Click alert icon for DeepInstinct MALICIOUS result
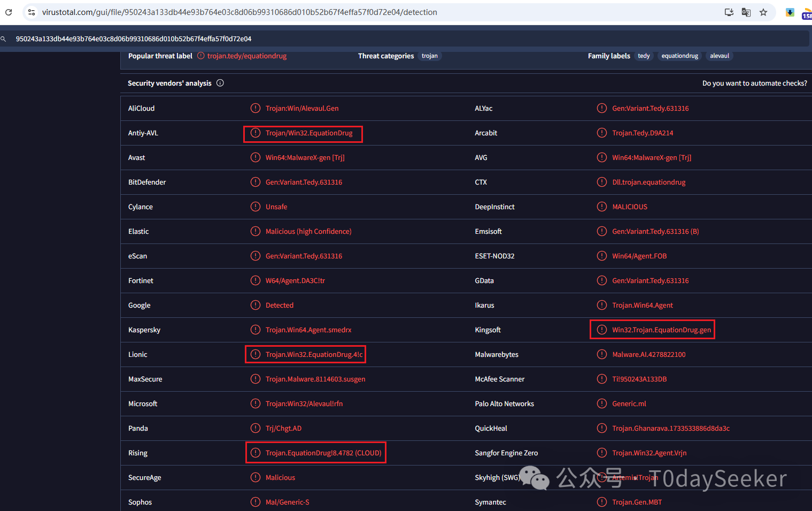The width and height of the screenshot is (812, 511). (x=602, y=207)
